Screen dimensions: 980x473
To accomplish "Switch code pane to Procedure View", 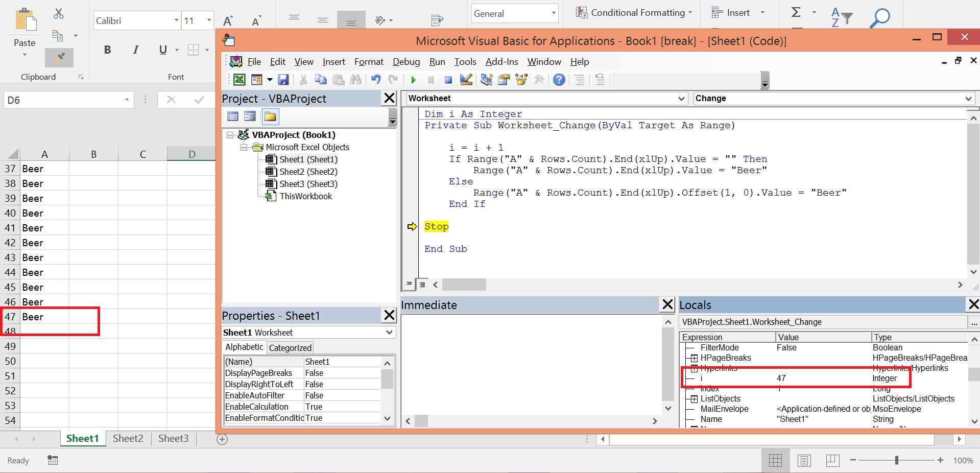I will tap(409, 283).
